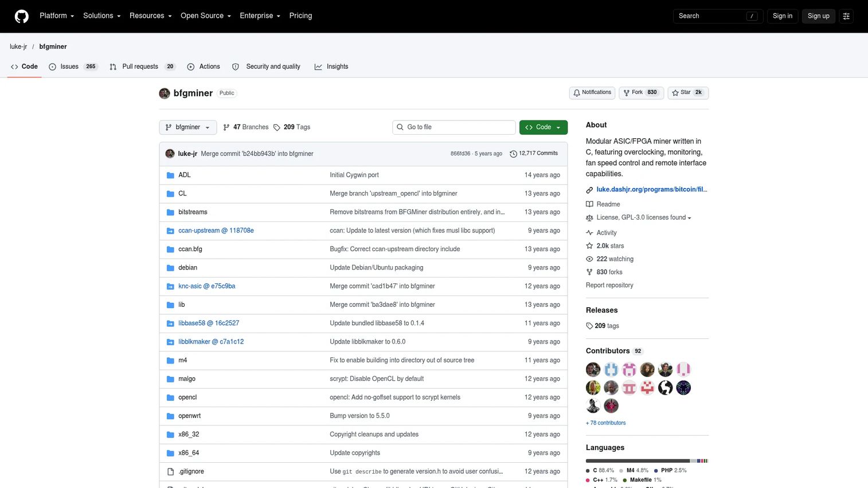Open Activity link in About sidebar
The height and width of the screenshot is (488, 868).
(x=601, y=233)
